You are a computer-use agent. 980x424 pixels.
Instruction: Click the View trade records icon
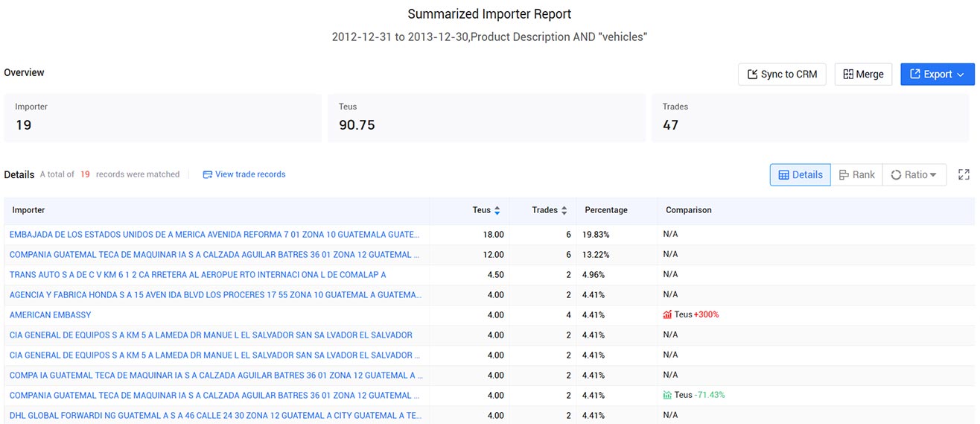coord(208,174)
